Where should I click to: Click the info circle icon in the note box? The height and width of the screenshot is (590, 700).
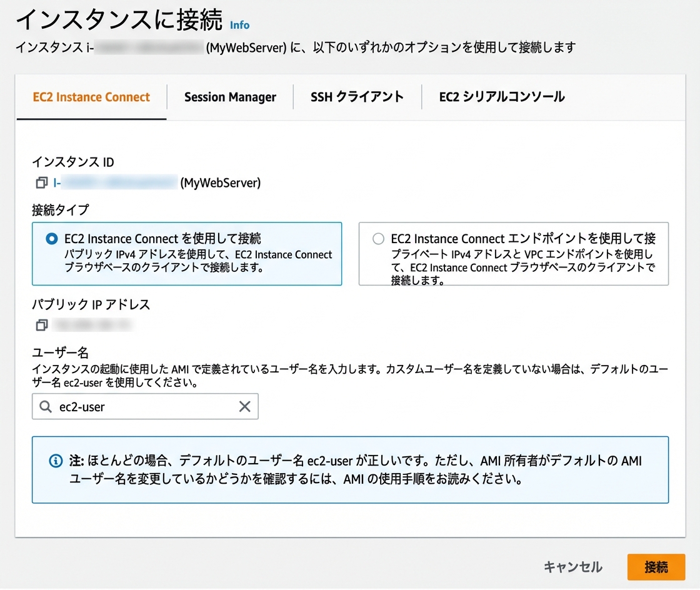pyautogui.click(x=56, y=461)
